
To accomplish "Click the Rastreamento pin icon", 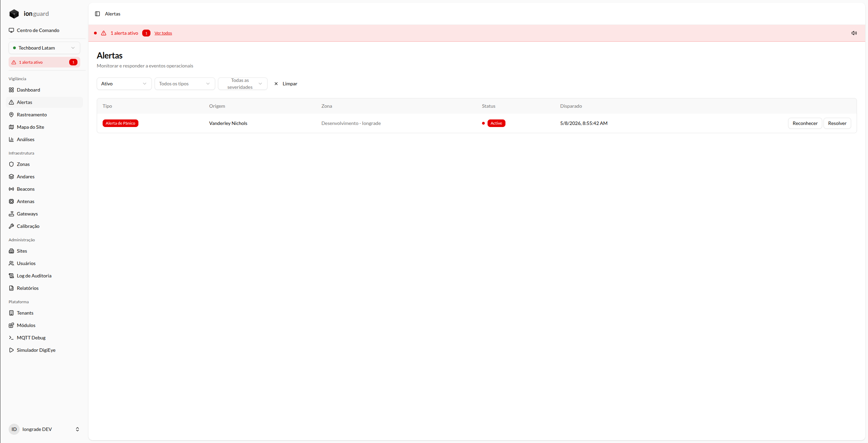I will 11,115.
